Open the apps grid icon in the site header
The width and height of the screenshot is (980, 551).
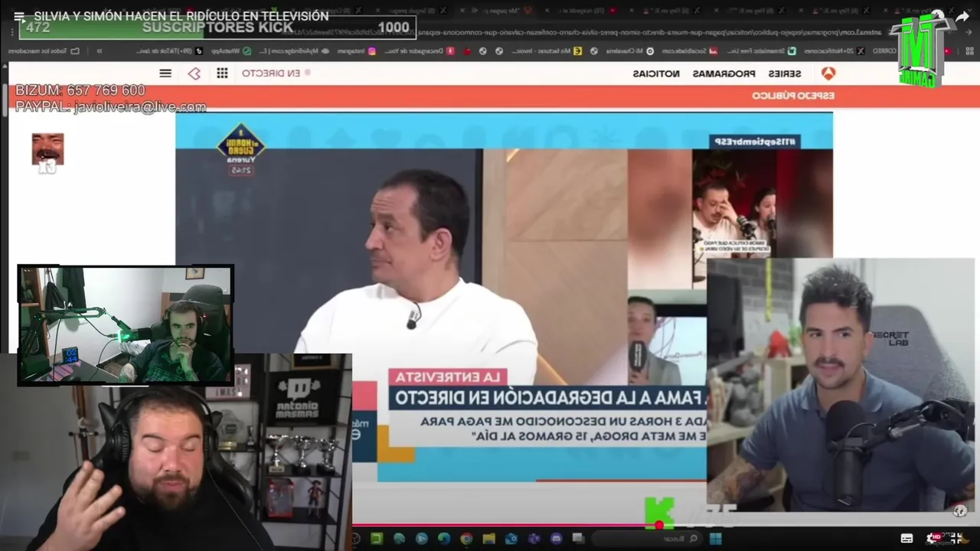[222, 73]
